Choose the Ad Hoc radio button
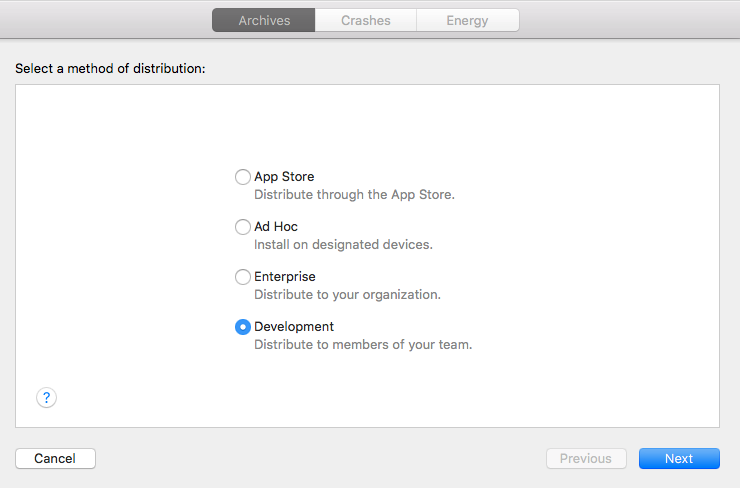The width and height of the screenshot is (740, 488). point(243,227)
